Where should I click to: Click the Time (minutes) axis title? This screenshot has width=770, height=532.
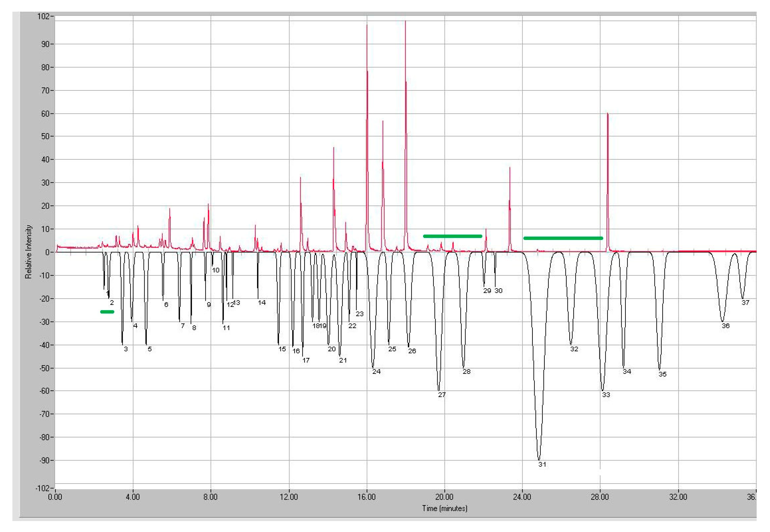click(444, 508)
